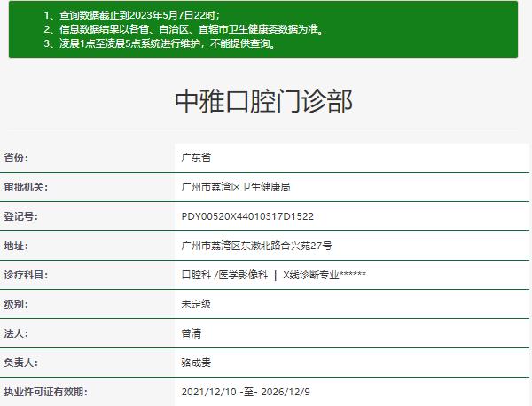Select the value 未定级
The width and height of the screenshot is (532, 406).
pos(196,304)
